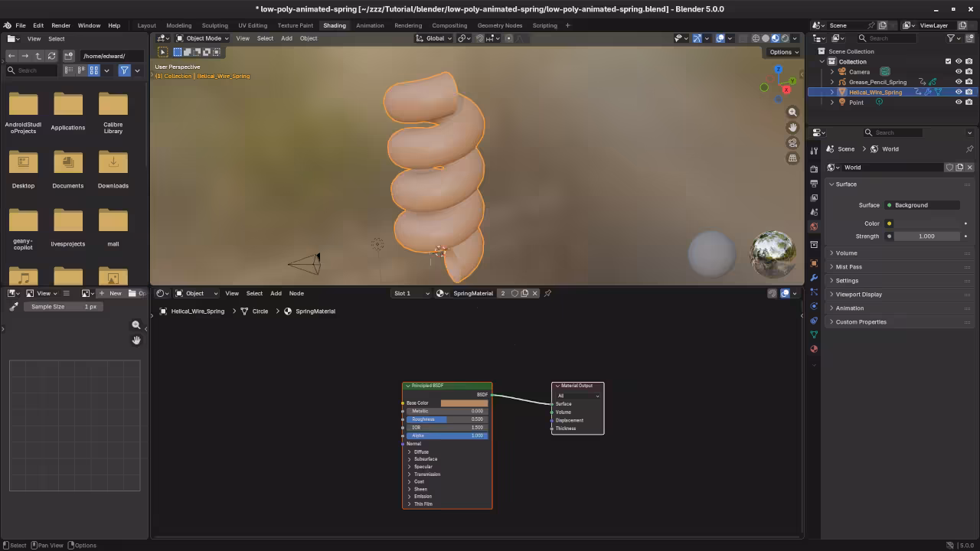Screen dimensions: 980x551
Task: Toggle visibility of the Camera object
Action: point(958,71)
